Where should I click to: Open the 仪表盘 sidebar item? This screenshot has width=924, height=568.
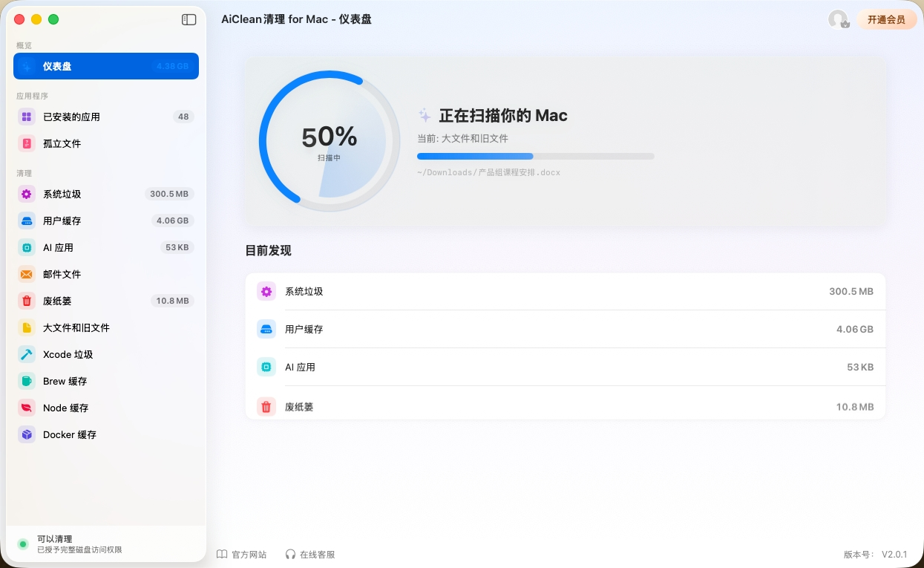pos(106,66)
